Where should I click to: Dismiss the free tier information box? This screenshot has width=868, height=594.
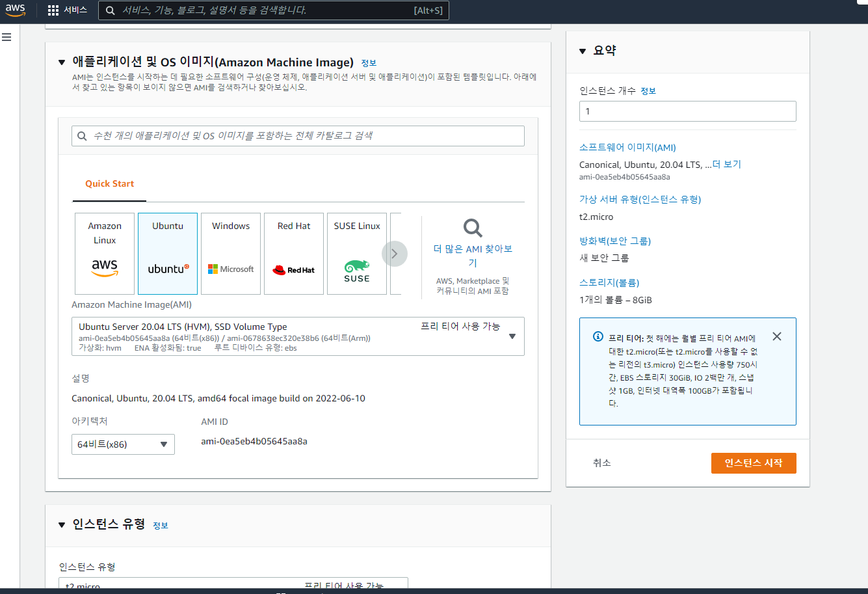[776, 336]
